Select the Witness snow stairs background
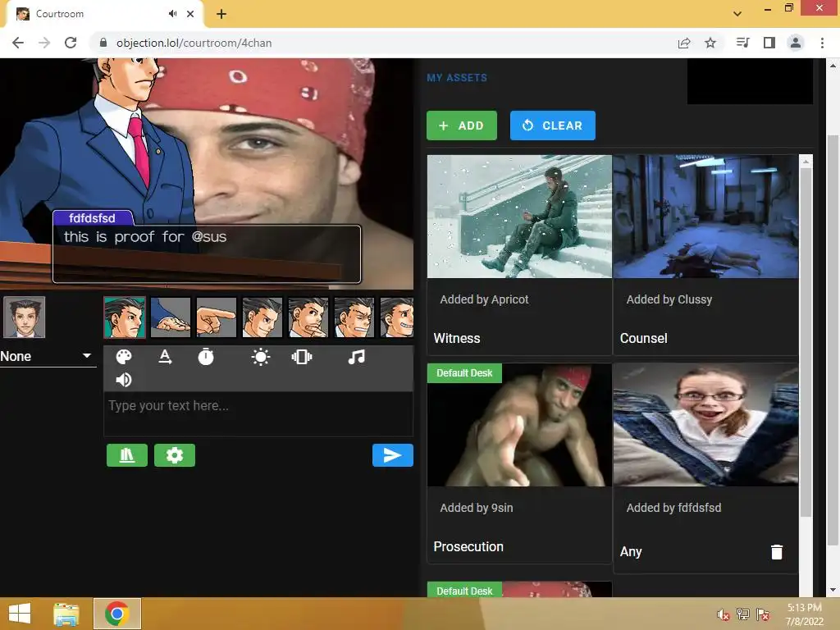Image resolution: width=840 pixels, height=630 pixels. [519, 217]
